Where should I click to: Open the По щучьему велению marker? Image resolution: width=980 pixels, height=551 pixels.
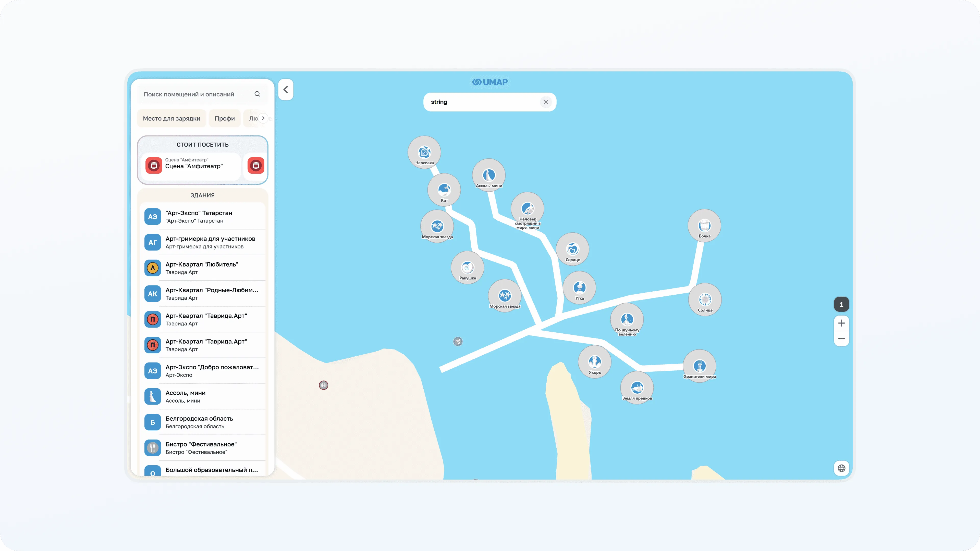point(627,320)
